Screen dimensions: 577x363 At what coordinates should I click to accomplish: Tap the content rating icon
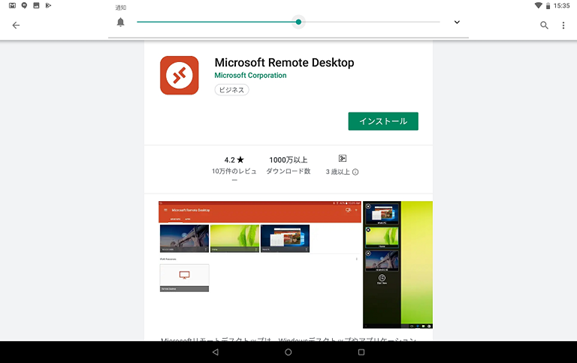coord(342,158)
